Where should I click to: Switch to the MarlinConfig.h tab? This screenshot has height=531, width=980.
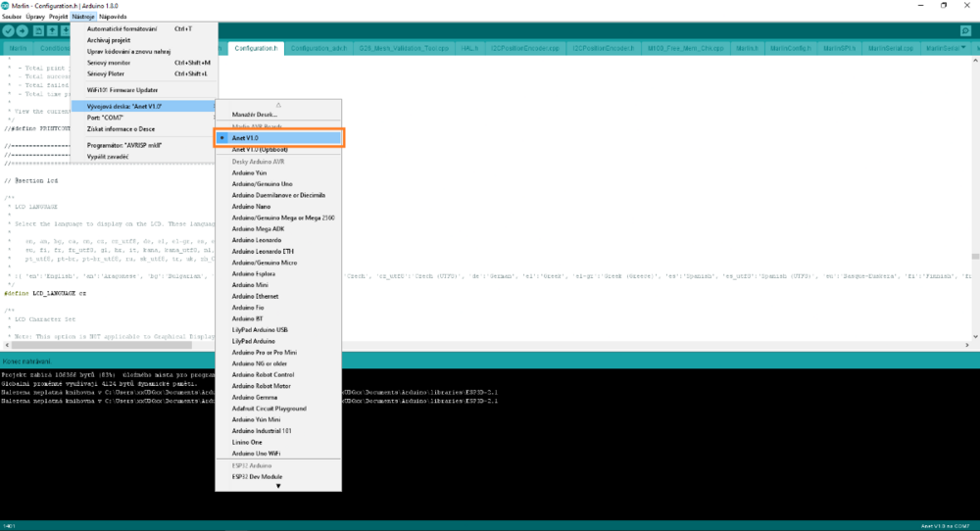791,48
